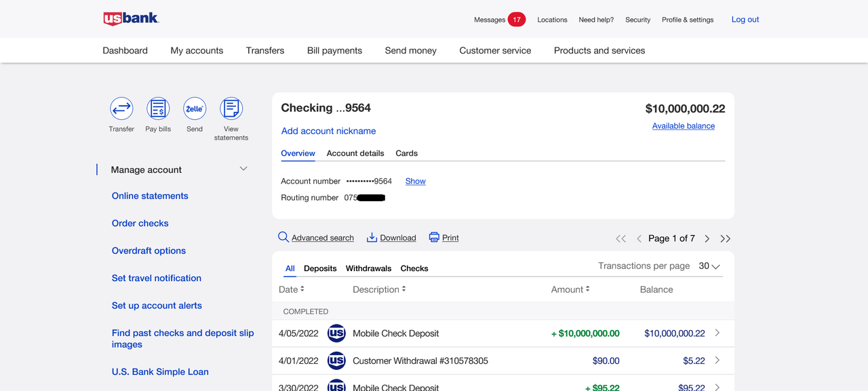Click the Advanced search magnifier icon

(x=283, y=237)
